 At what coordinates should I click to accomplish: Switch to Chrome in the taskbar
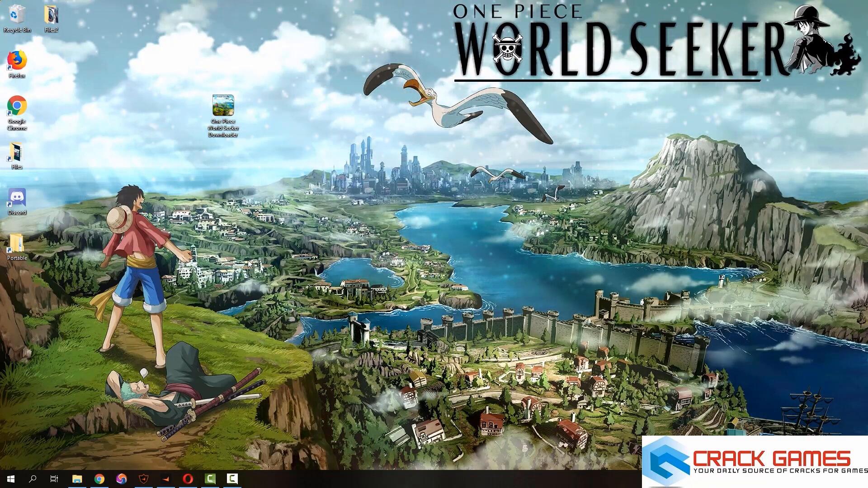[x=99, y=479]
